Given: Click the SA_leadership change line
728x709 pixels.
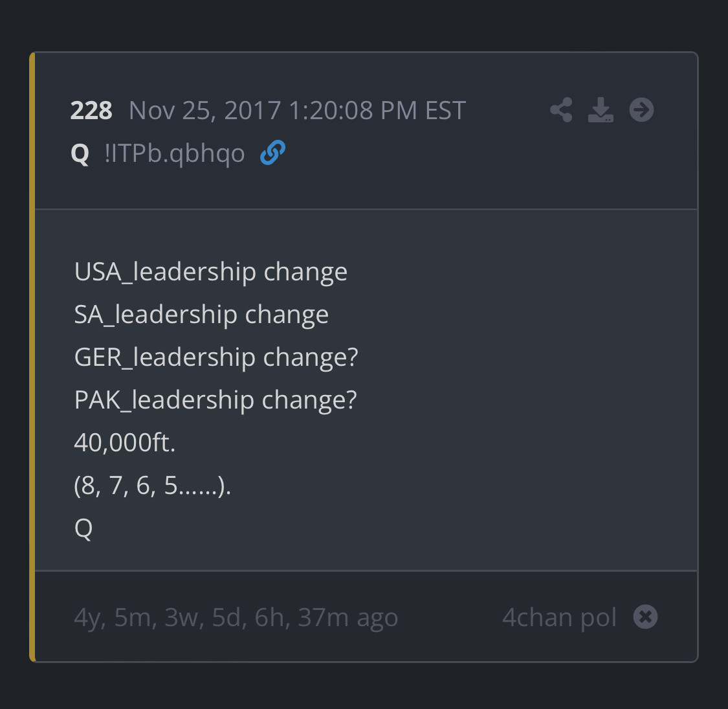Looking at the screenshot, I should pos(201,315).
